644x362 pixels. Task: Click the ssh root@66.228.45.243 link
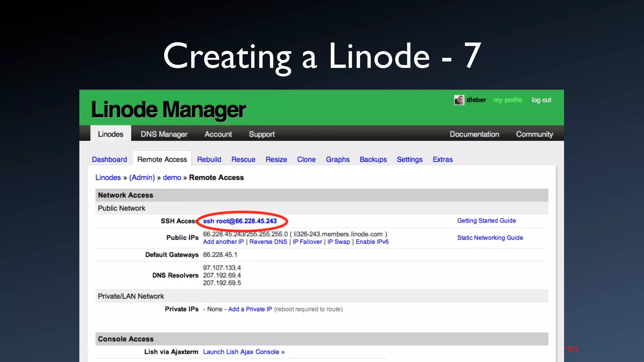[240, 221]
